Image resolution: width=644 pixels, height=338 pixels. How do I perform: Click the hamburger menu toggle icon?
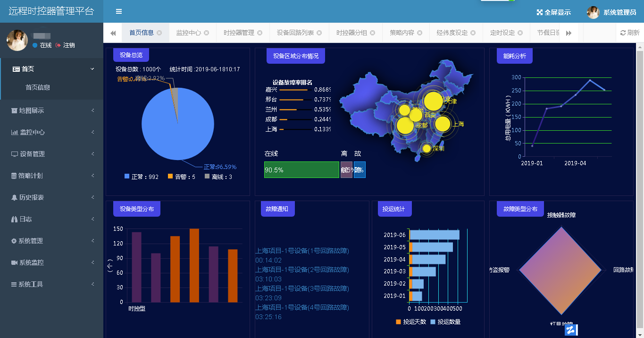119,11
